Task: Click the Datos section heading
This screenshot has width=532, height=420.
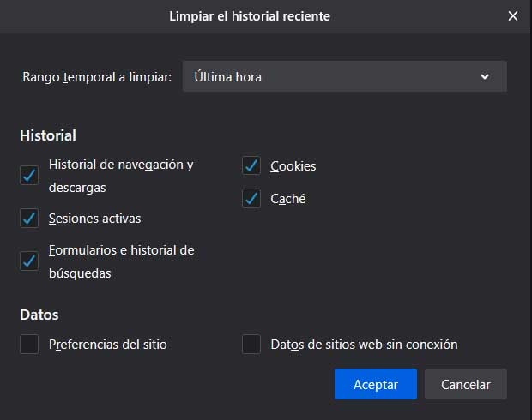Action: click(39, 315)
